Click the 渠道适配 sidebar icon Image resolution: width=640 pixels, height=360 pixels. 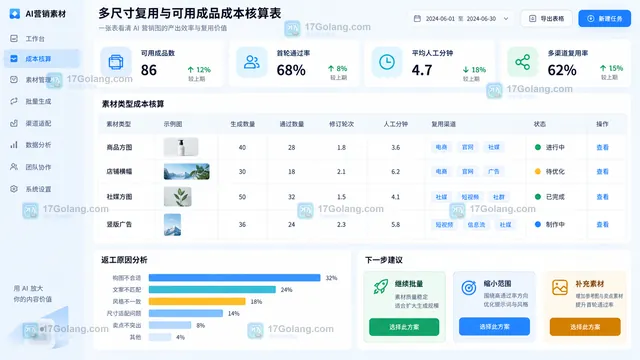(14, 123)
